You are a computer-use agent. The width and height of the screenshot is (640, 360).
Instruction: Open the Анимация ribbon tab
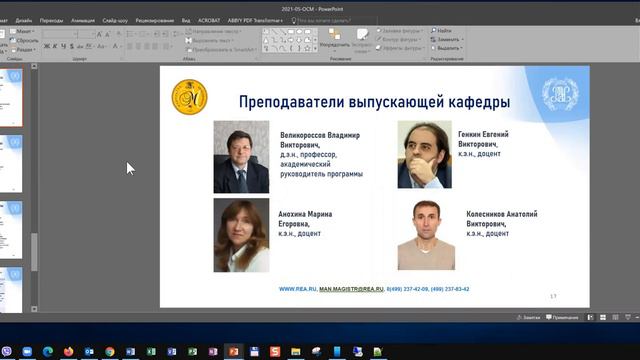pyautogui.click(x=83, y=20)
